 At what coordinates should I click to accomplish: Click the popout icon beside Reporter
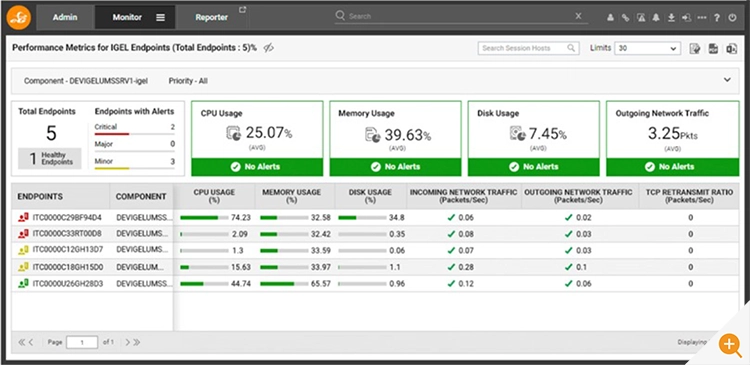click(x=243, y=10)
